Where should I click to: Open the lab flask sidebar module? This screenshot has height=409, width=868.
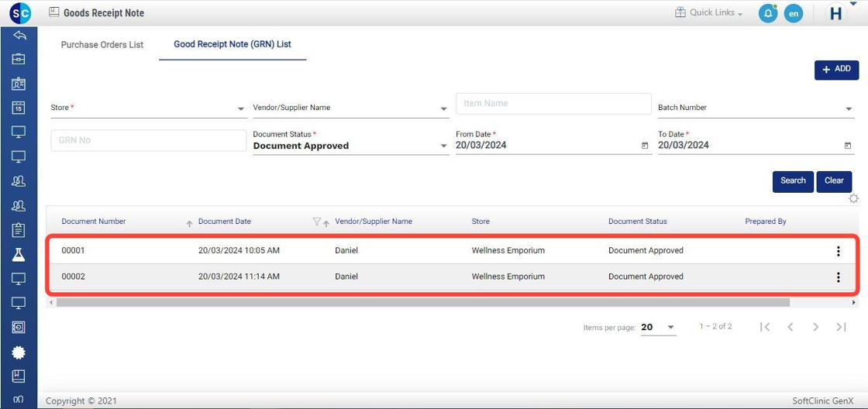[x=19, y=254]
